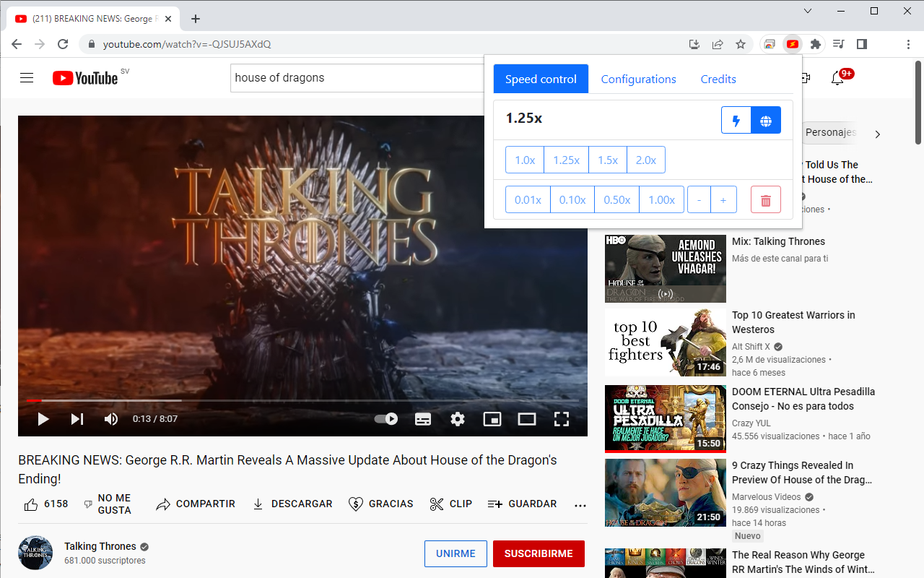This screenshot has width=924, height=578.
Task: Set speed preset to 1.5x
Action: pos(608,160)
